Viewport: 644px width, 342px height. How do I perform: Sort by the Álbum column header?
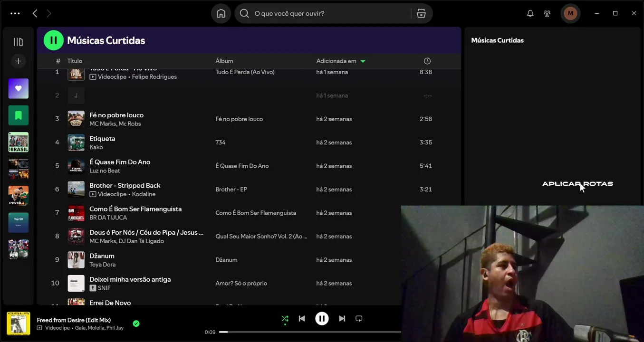(224, 61)
